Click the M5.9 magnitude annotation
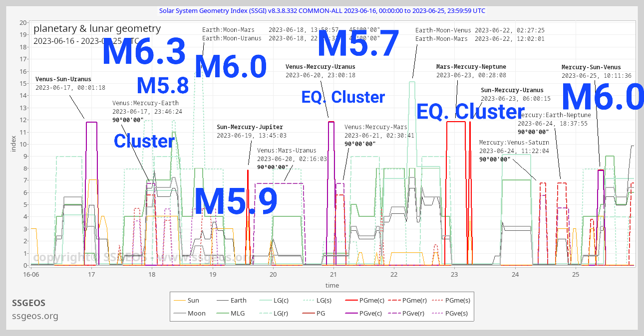The height and width of the screenshot is (336, 644). click(236, 201)
